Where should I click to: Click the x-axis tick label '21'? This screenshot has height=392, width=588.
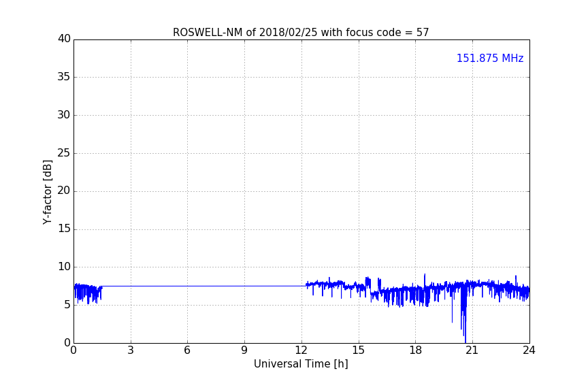click(x=472, y=350)
